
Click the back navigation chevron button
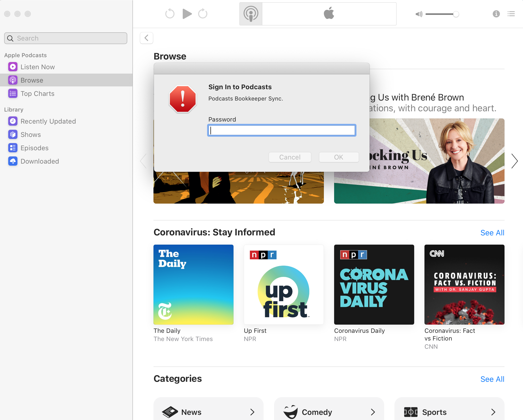(147, 38)
